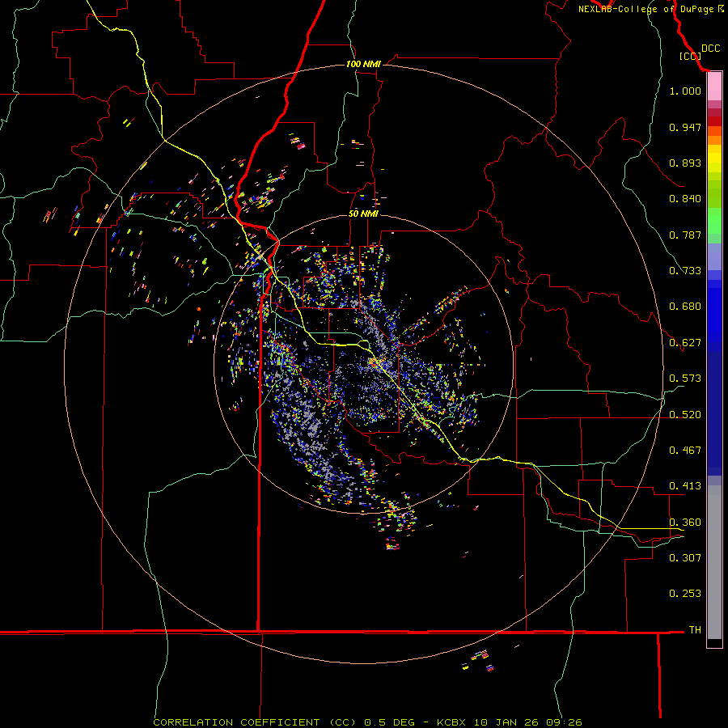Click the KCBX radar site identifier
Viewport: 728px width, 728px height.
pyautogui.click(x=453, y=722)
